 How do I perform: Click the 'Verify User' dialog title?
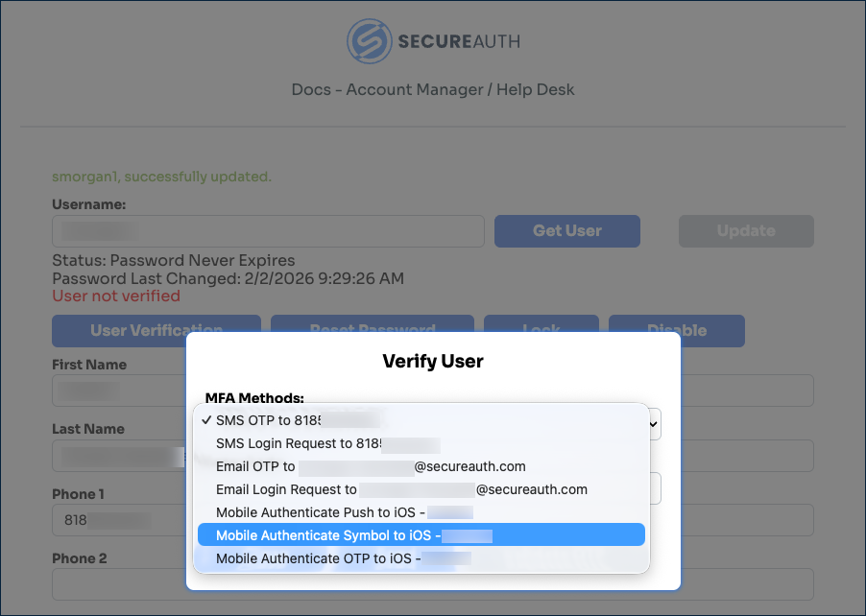pyautogui.click(x=433, y=361)
